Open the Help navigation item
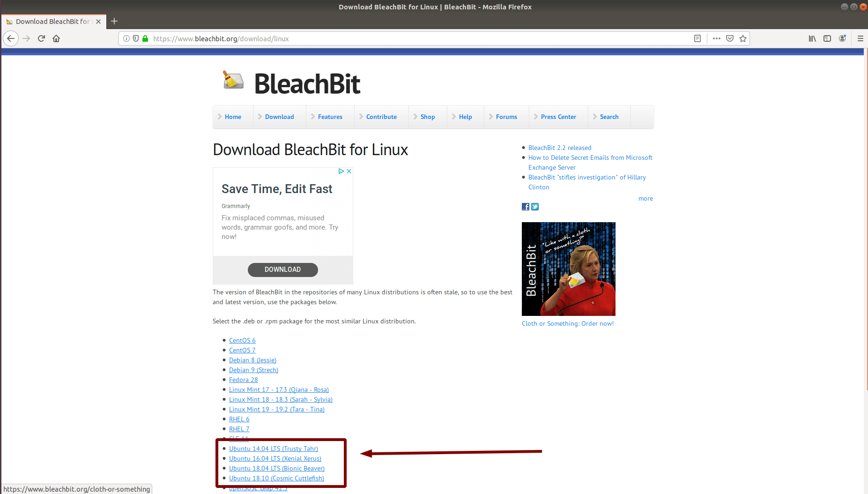 pos(465,117)
